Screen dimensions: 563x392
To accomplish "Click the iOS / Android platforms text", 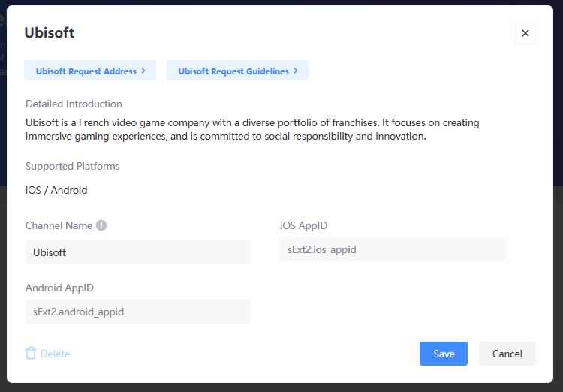I will pyautogui.click(x=56, y=190).
